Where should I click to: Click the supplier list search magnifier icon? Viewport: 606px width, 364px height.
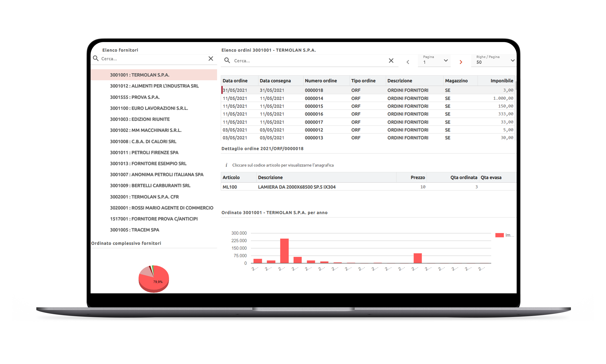coord(96,58)
